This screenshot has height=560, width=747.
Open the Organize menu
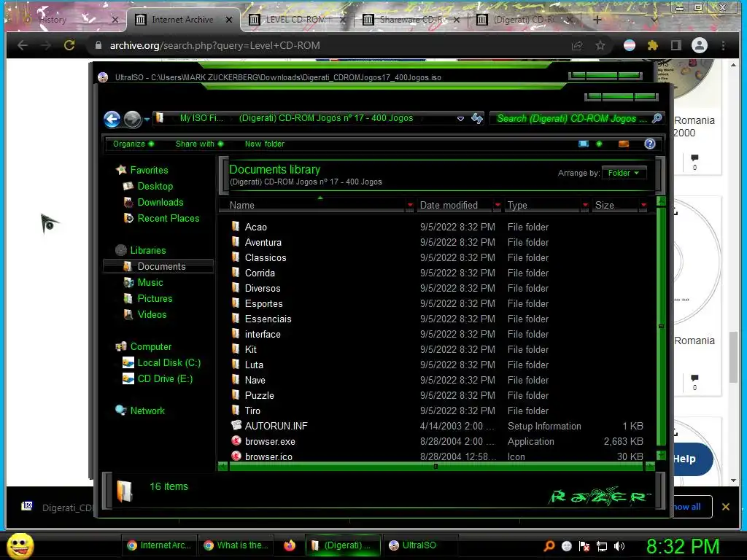[x=133, y=144]
